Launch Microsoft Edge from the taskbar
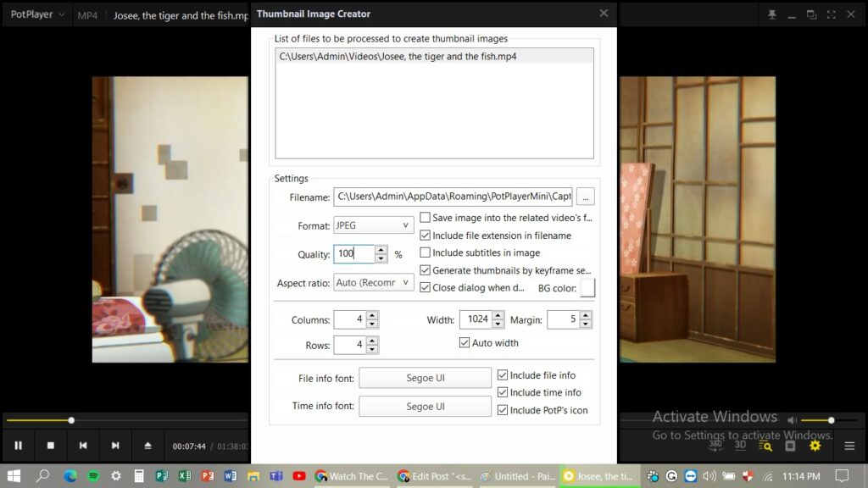 70,476
